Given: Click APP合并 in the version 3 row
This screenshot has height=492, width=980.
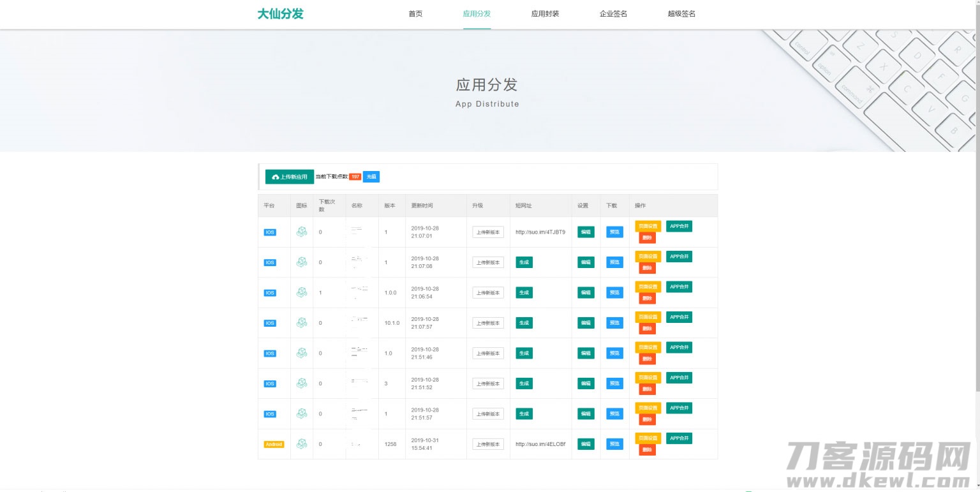Looking at the screenshot, I should (x=679, y=378).
